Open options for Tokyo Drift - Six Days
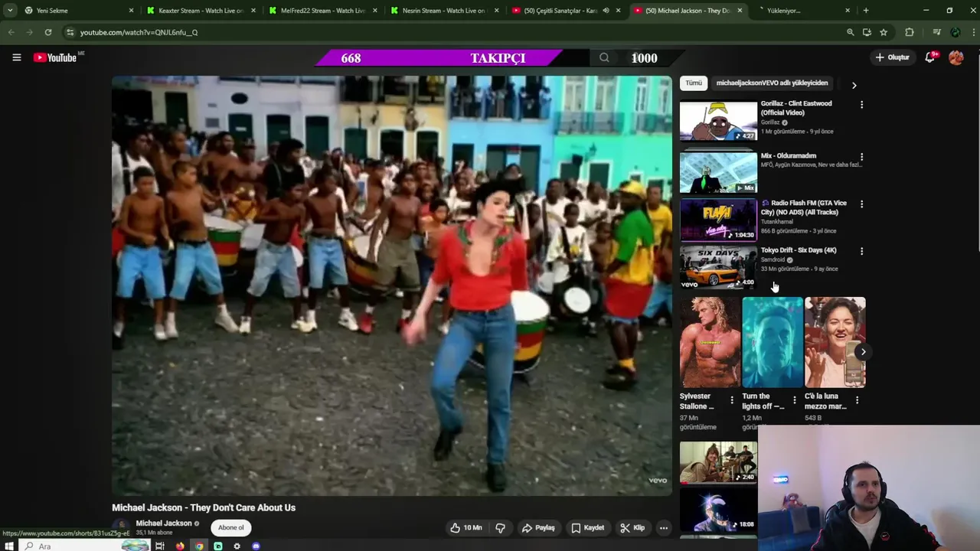 [861, 251]
